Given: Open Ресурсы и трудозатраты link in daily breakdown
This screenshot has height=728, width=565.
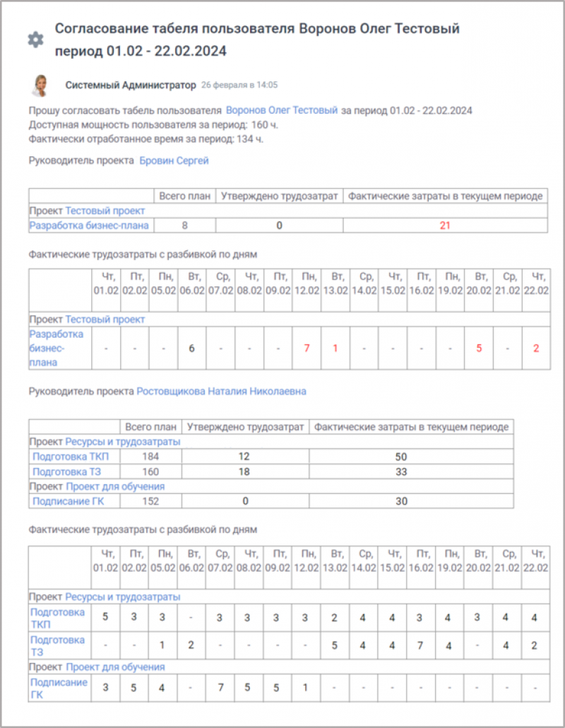Looking at the screenshot, I should click(123, 597).
